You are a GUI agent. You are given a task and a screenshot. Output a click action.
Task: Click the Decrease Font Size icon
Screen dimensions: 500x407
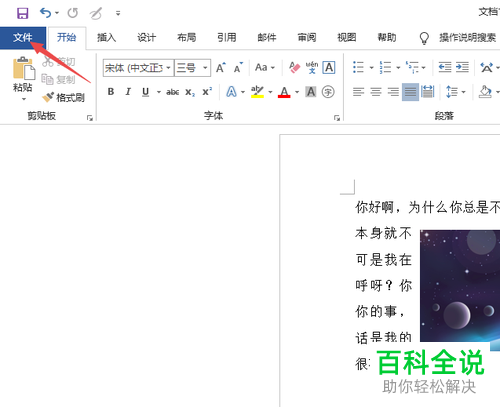pos(238,68)
